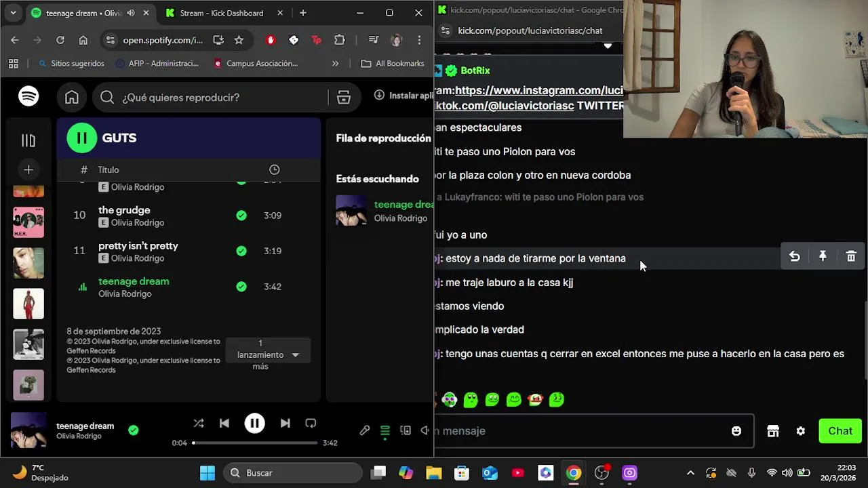Open Campus Asociación bookmark
868x488 pixels.
pyautogui.click(x=256, y=64)
